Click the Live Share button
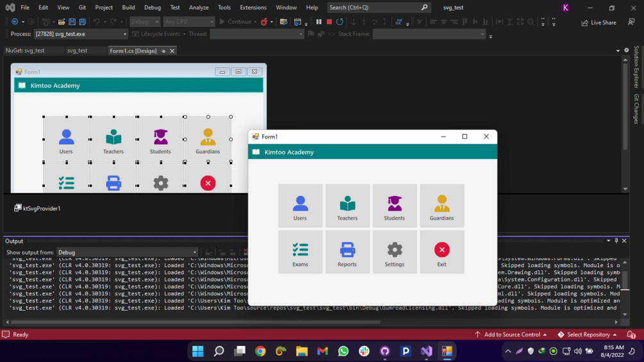 (599, 22)
